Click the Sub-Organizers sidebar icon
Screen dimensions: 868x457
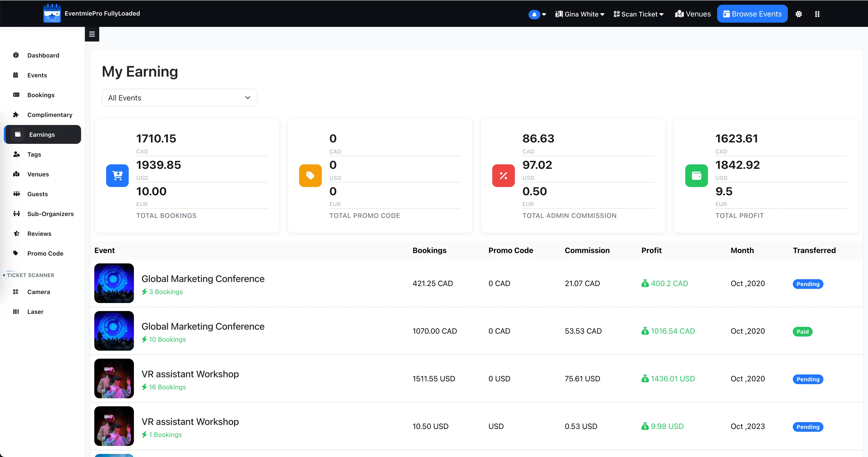click(x=16, y=214)
